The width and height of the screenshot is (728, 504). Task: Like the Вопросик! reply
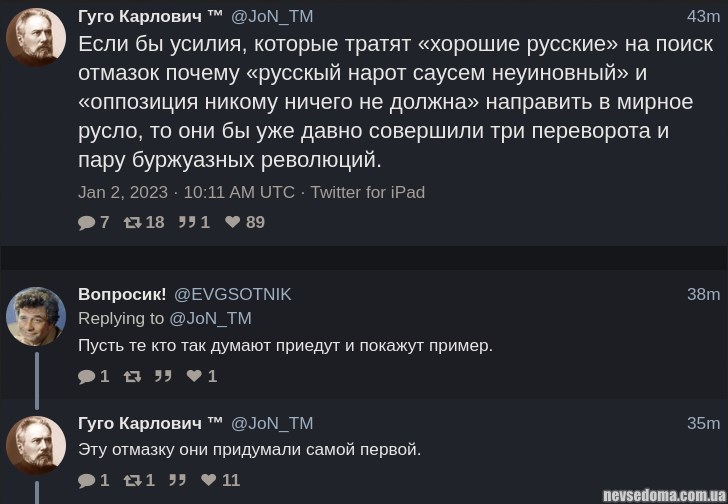point(194,376)
